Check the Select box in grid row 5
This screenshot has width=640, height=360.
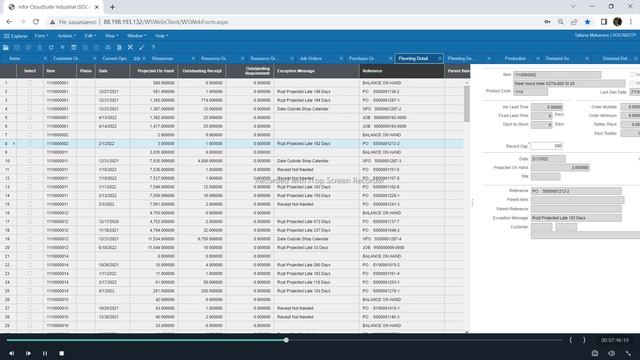tap(29, 118)
